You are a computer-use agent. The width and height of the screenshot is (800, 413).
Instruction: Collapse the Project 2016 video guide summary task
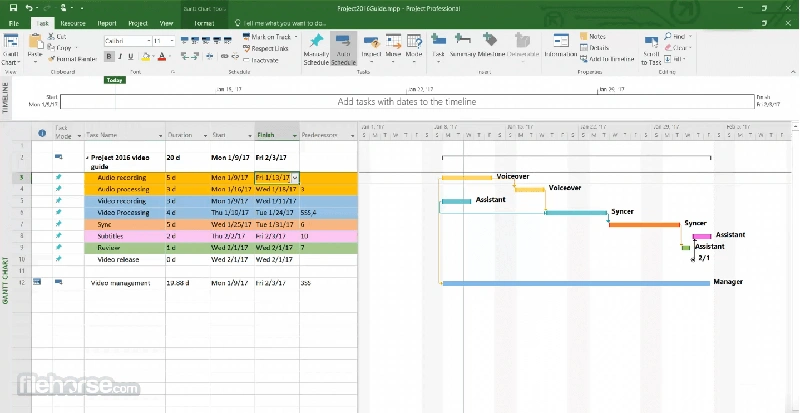point(86,158)
